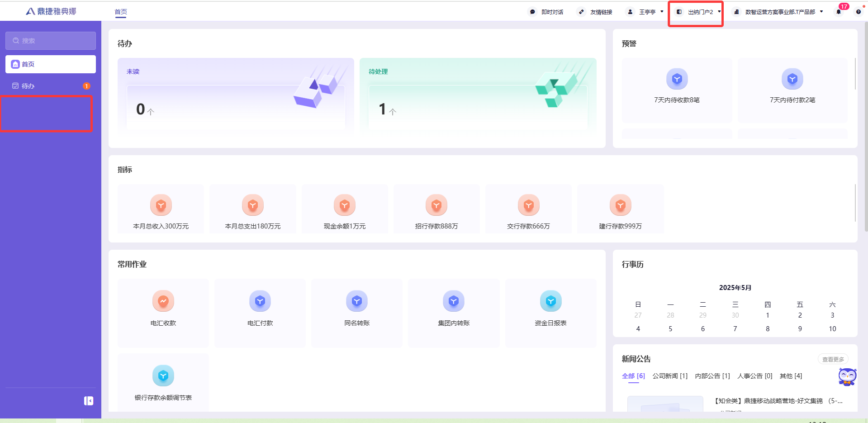Open the 建行存款999万 indicator icon
868x423 pixels.
pyautogui.click(x=621, y=205)
